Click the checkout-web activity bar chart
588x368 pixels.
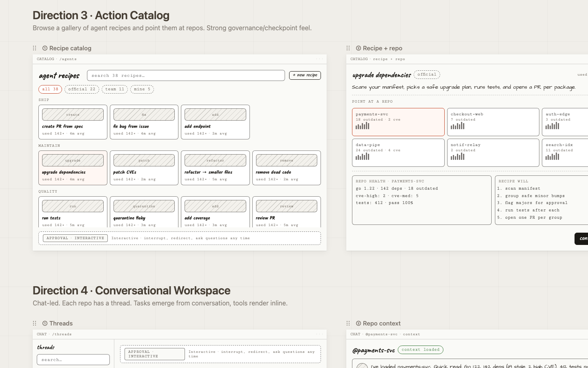point(458,126)
